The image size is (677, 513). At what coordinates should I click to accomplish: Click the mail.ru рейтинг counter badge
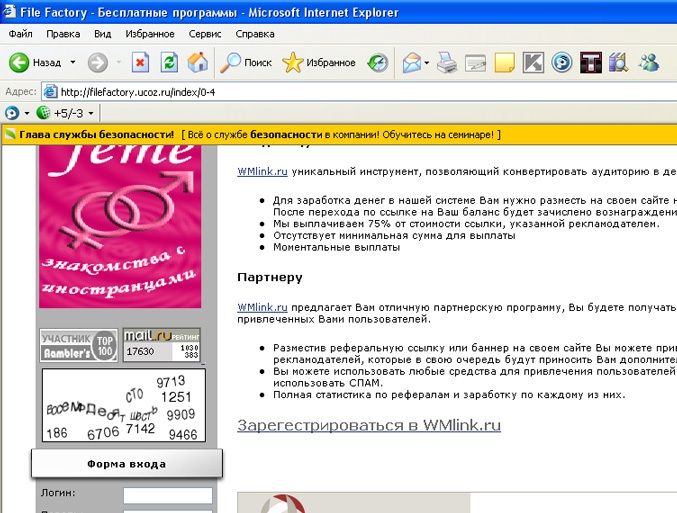161,345
